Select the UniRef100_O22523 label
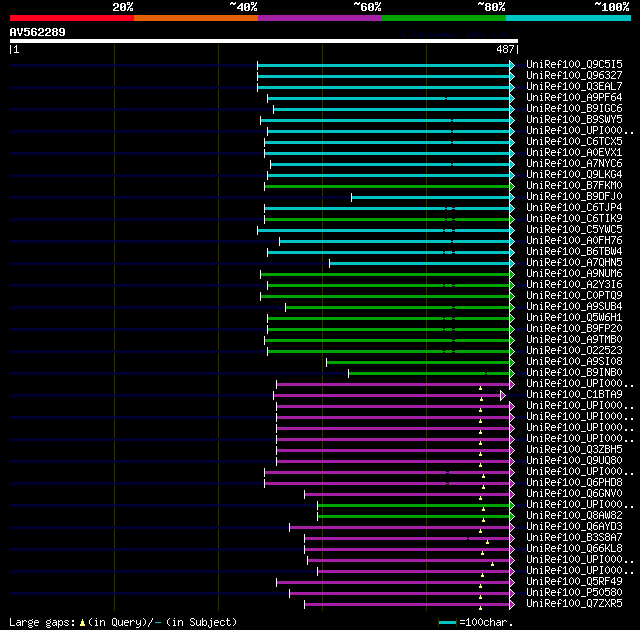 pyautogui.click(x=574, y=351)
